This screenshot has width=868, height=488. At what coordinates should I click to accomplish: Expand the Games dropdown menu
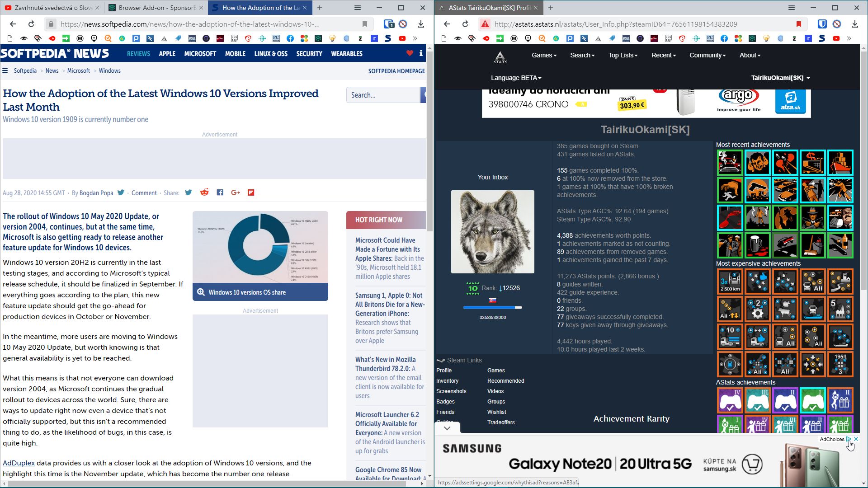click(544, 55)
